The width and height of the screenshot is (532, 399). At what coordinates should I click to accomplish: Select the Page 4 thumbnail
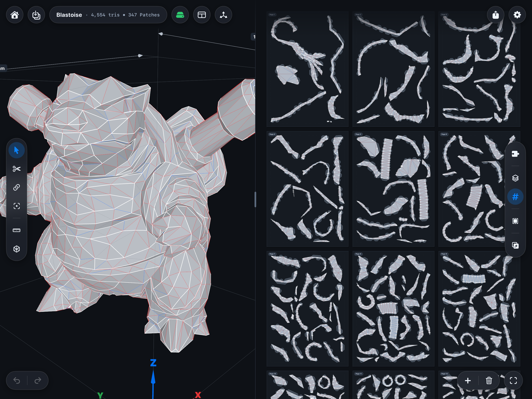pos(307,189)
